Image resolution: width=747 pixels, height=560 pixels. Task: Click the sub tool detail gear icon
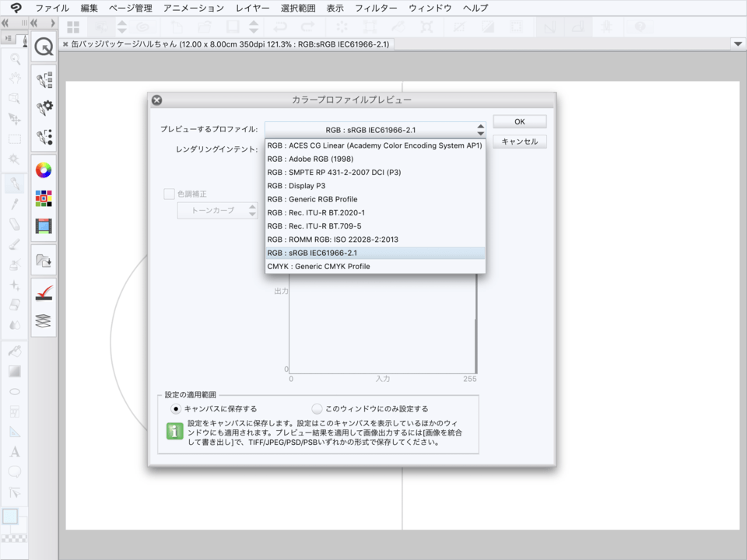point(44,108)
